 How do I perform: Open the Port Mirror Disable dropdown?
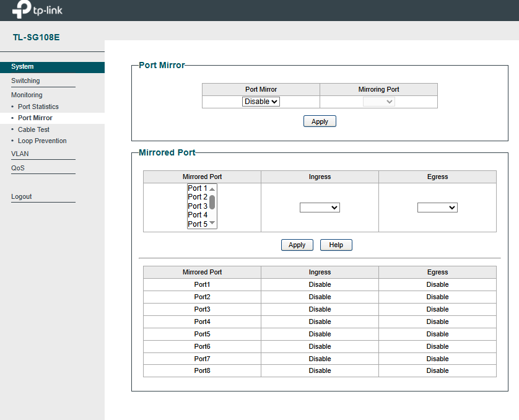click(x=261, y=102)
